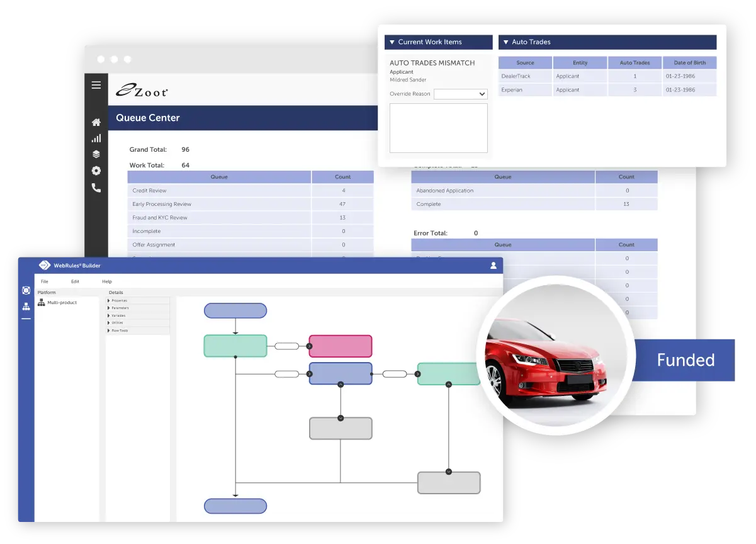
Task: Select the stacked layers icon in the sidebar
Action: 96,154
